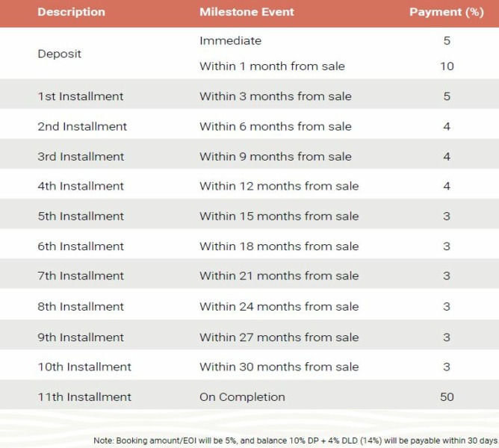The image size is (499, 448).
Task: Select 'Within 12 months from sale' cell
Action: (279, 186)
